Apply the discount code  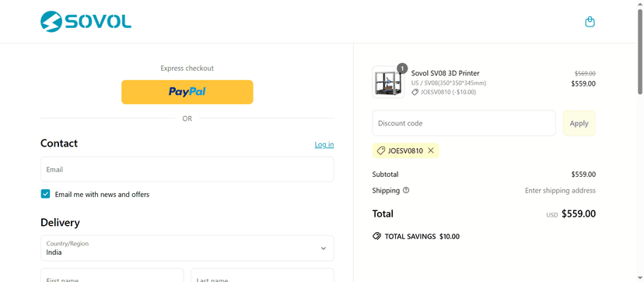[x=579, y=123]
